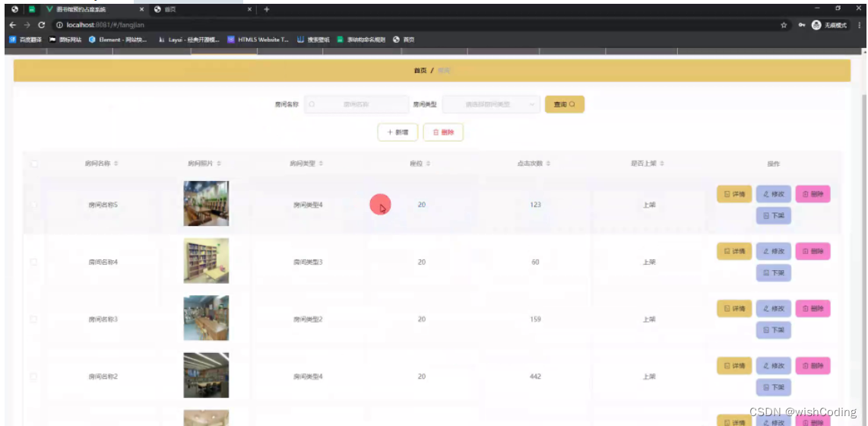Open photo thumbnail of 房间名称4
The width and height of the screenshot is (868, 426).
(x=206, y=260)
